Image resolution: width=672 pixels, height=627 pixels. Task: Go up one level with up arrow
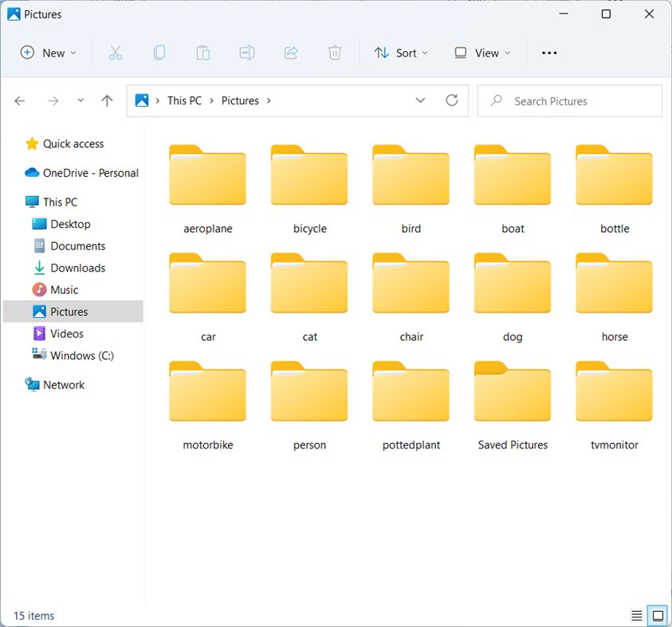[107, 100]
